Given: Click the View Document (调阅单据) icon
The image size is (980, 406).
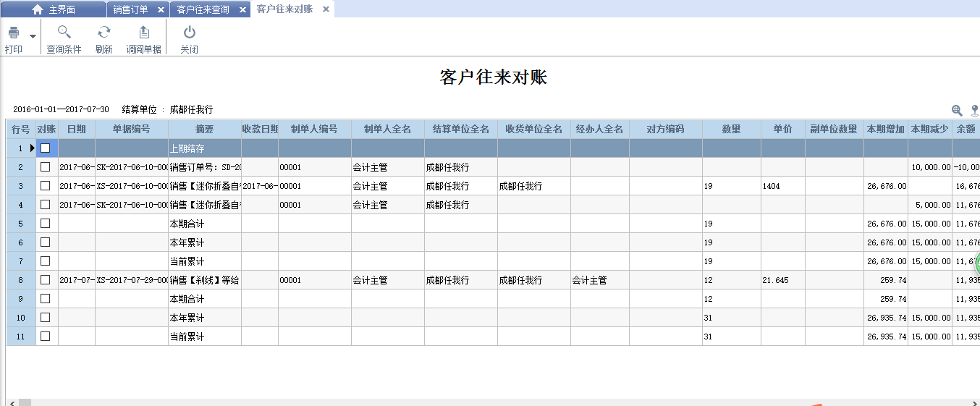Looking at the screenshot, I should pyautogui.click(x=144, y=32).
